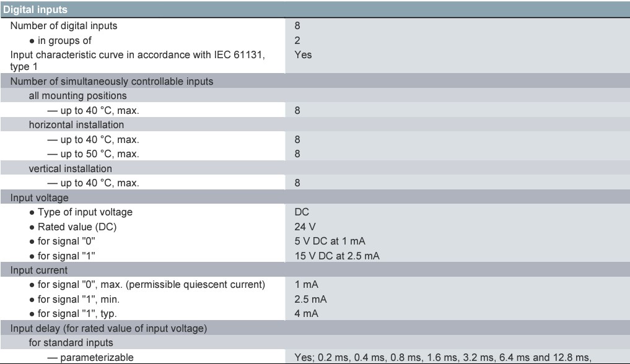Select the "up to 50 °C, max." label
The image size is (630, 364).
(x=93, y=154)
